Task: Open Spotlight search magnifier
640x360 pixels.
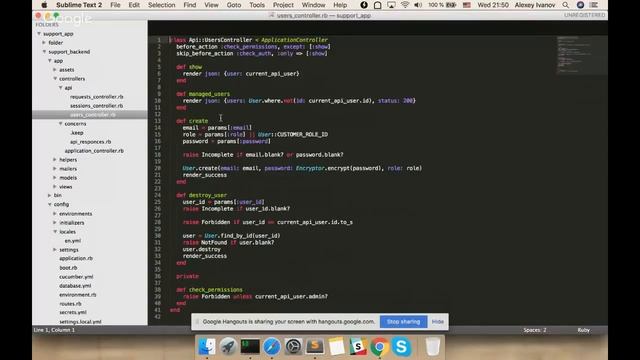Action: point(566,5)
